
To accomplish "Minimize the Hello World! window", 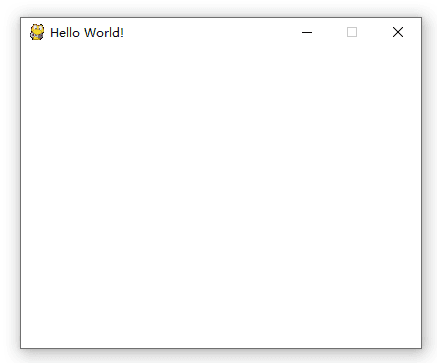I will click(307, 32).
